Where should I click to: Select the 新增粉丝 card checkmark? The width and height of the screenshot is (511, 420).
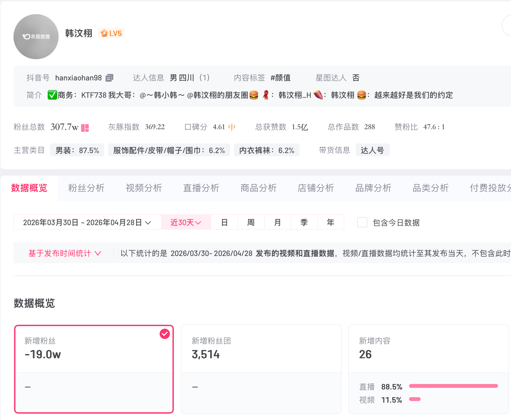[165, 334]
